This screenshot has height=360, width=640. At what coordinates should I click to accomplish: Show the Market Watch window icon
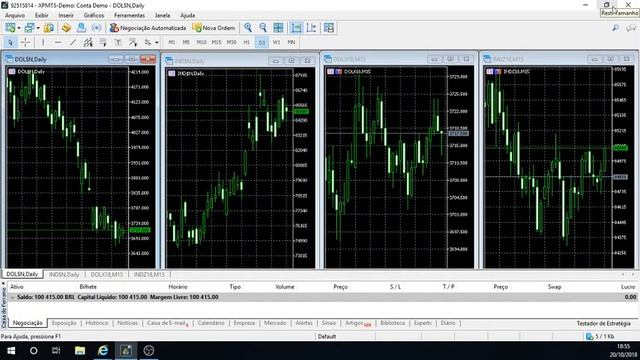click(x=49, y=28)
